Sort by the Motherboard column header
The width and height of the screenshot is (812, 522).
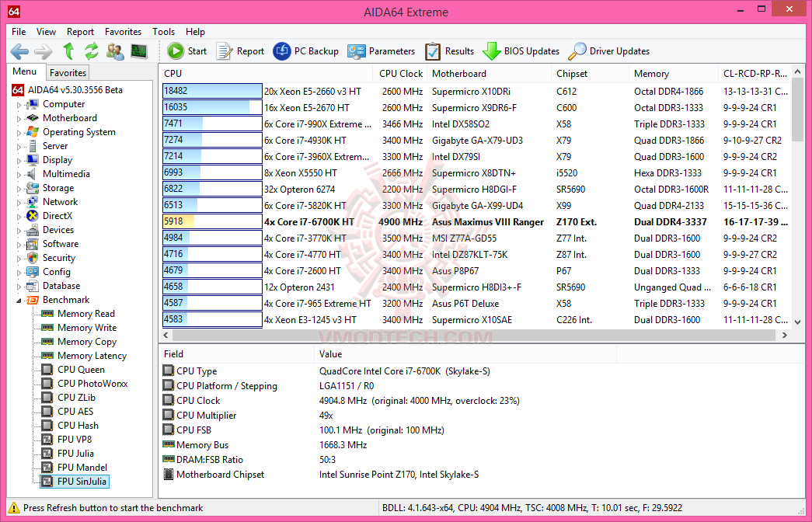(x=490, y=74)
